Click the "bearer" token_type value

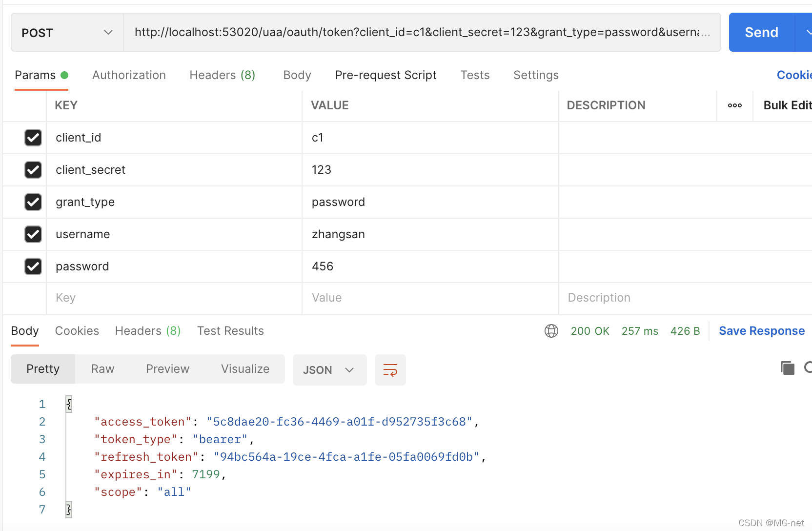tap(220, 439)
